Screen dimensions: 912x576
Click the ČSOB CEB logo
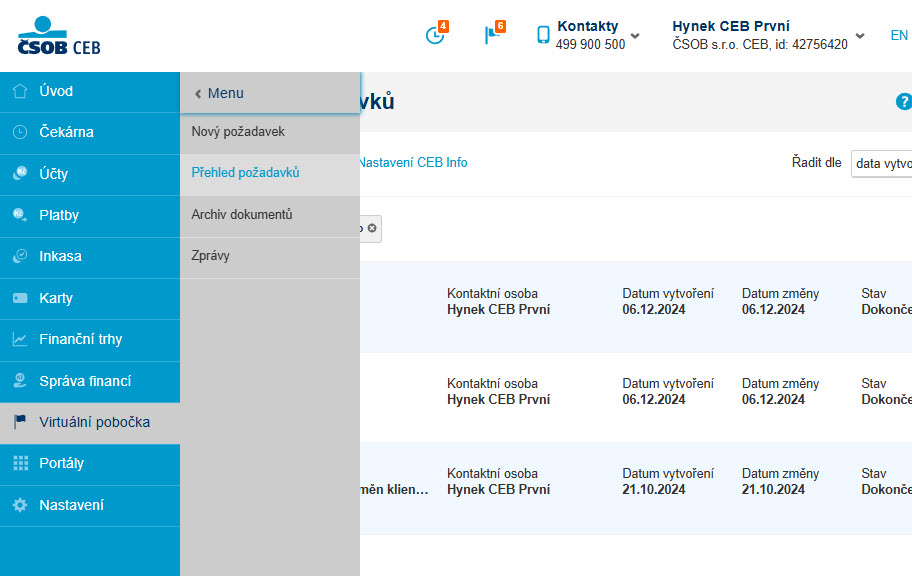pyautogui.click(x=59, y=36)
